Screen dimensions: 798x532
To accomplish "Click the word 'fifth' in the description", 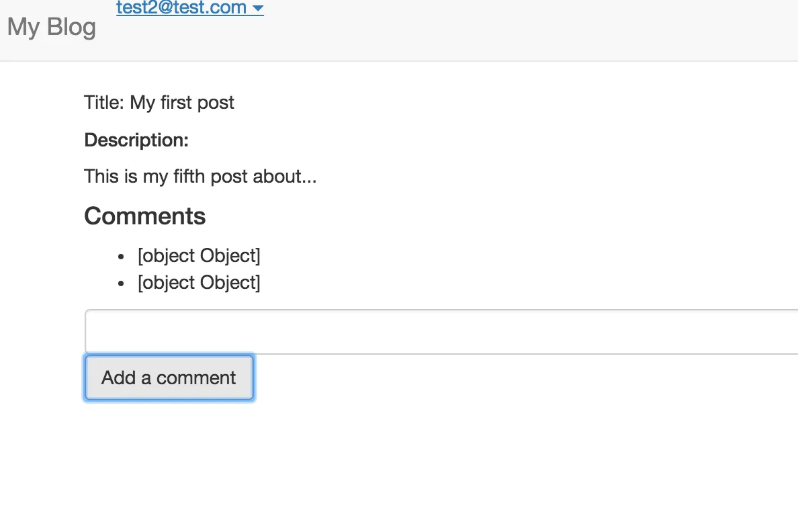I will click(x=189, y=177).
